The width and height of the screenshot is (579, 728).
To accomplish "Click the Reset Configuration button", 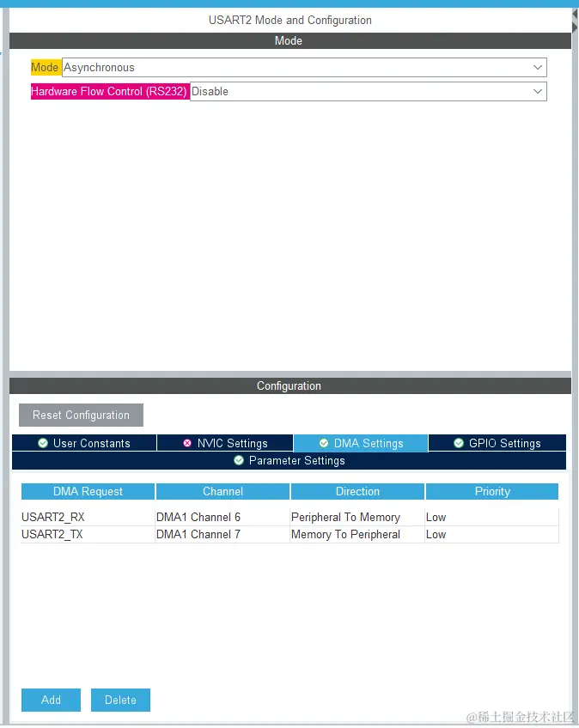I will [x=81, y=415].
